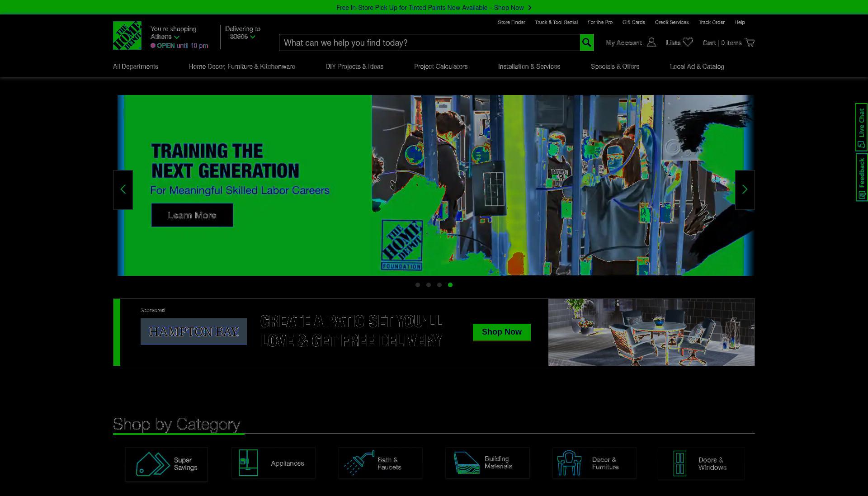This screenshot has width=868, height=496.
Task: Click the Hampton Bay Shop Now button
Action: tap(502, 332)
